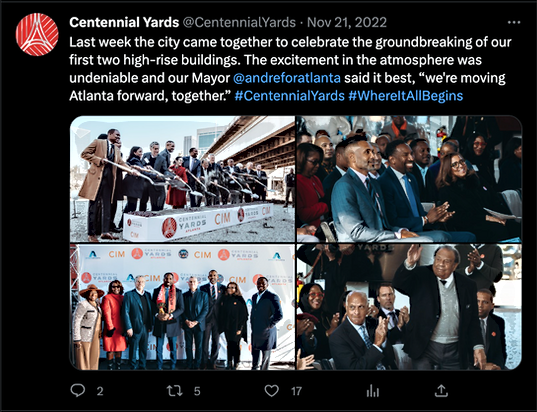Open the #CentennialYards hashtag

(x=289, y=96)
